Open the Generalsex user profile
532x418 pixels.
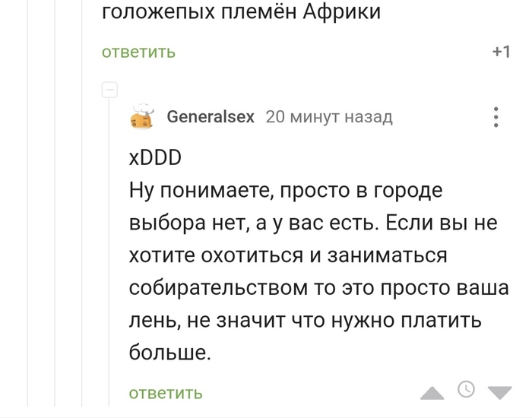coord(211,117)
